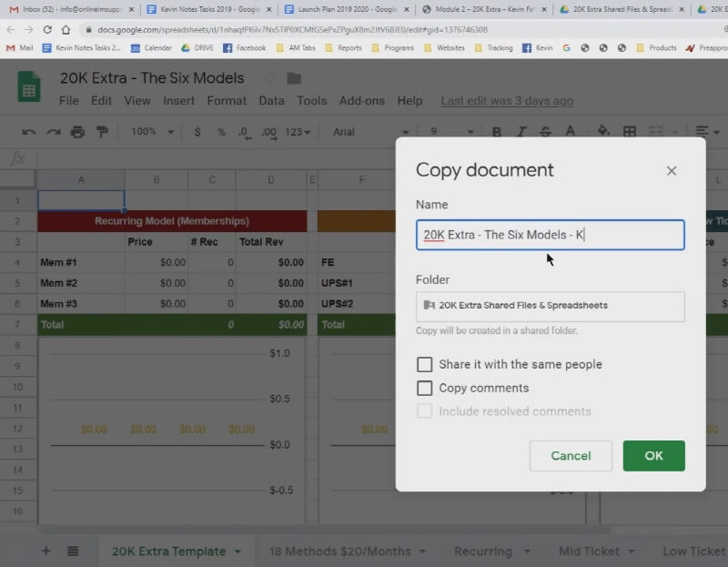This screenshot has height=567, width=728.
Task: Open the Insert menu
Action: 178,101
